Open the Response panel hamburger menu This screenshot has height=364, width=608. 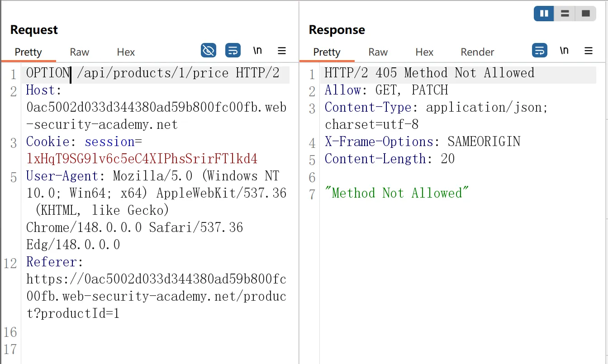pos(589,51)
